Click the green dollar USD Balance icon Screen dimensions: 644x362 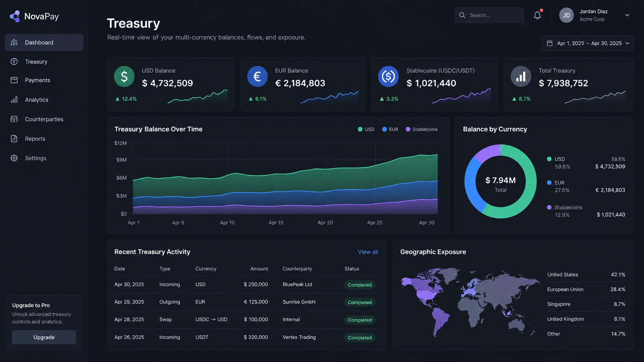coord(124,77)
